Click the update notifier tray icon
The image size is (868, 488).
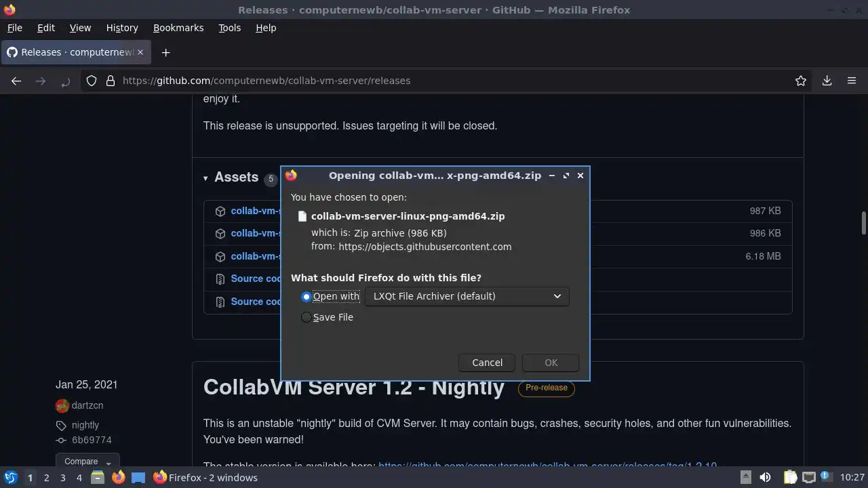pos(826,477)
